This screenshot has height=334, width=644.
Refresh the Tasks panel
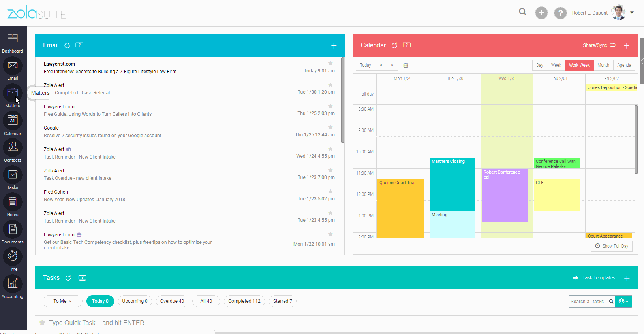point(68,278)
